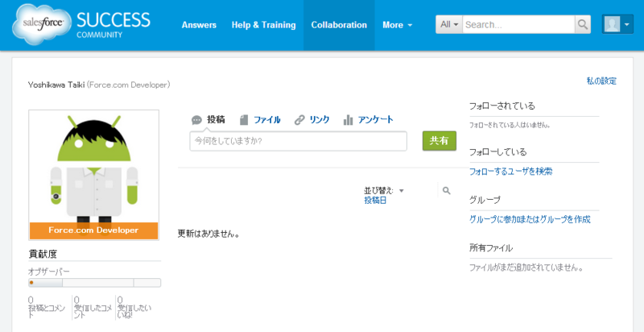The height and width of the screenshot is (332, 644).
Task: Select the 投稿 speech bubble icon
Action: (196, 120)
